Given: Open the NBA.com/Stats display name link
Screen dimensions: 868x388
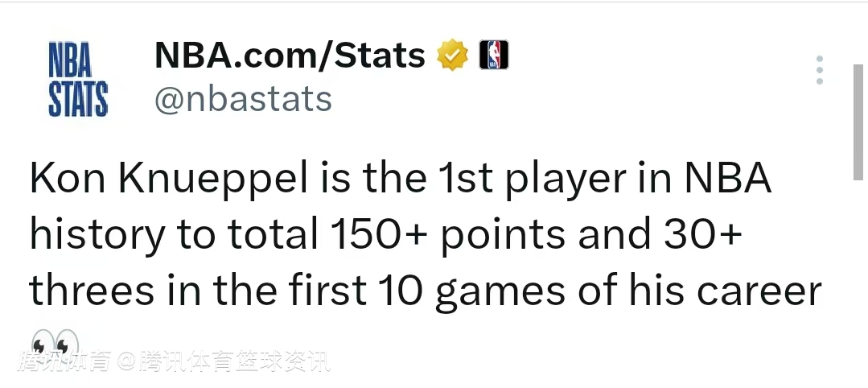Looking at the screenshot, I should coord(290,56).
